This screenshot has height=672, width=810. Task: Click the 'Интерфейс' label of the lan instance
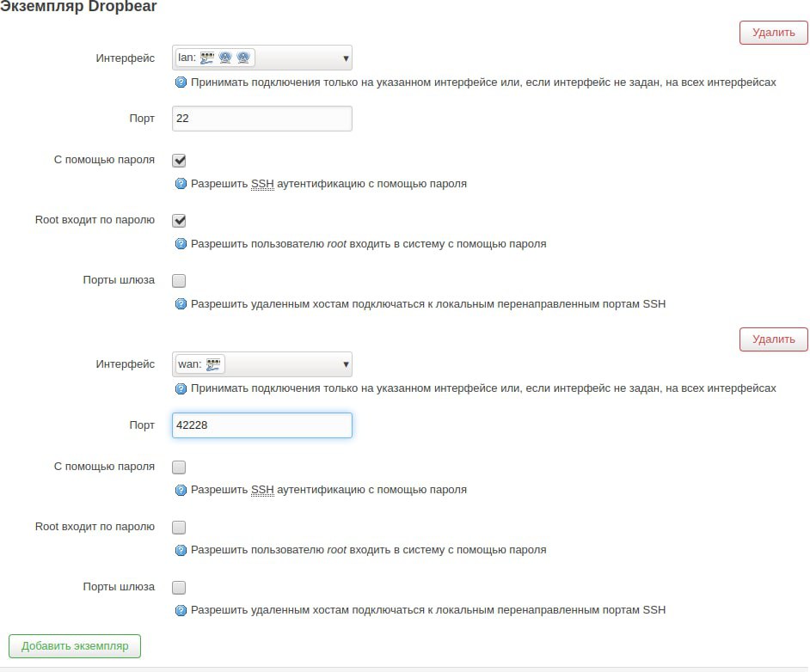click(125, 58)
